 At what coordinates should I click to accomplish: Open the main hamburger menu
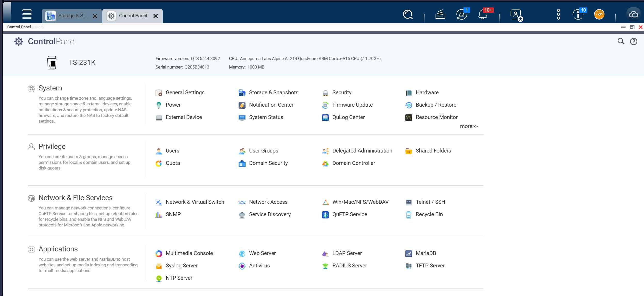[27, 14]
